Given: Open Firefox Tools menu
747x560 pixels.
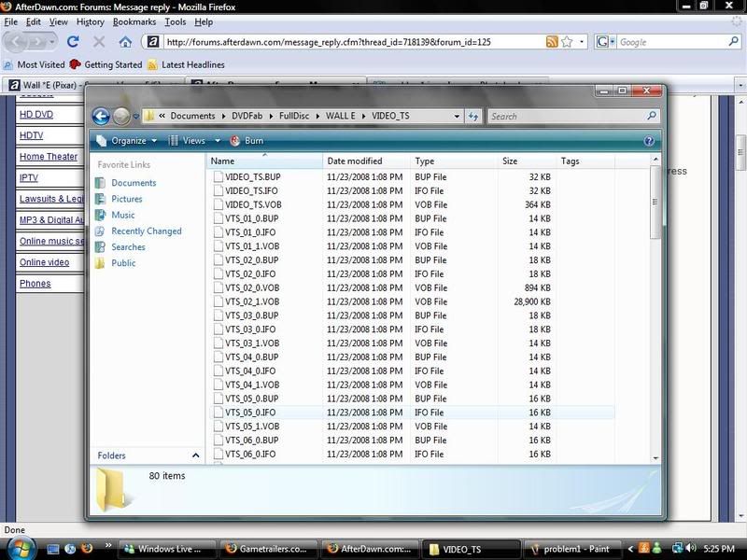Looking at the screenshot, I should pyautogui.click(x=176, y=21).
